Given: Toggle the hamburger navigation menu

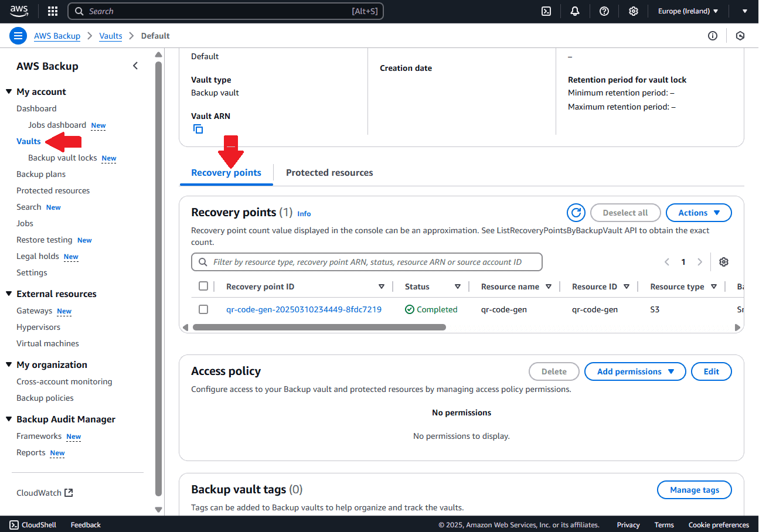Looking at the screenshot, I should [x=18, y=36].
